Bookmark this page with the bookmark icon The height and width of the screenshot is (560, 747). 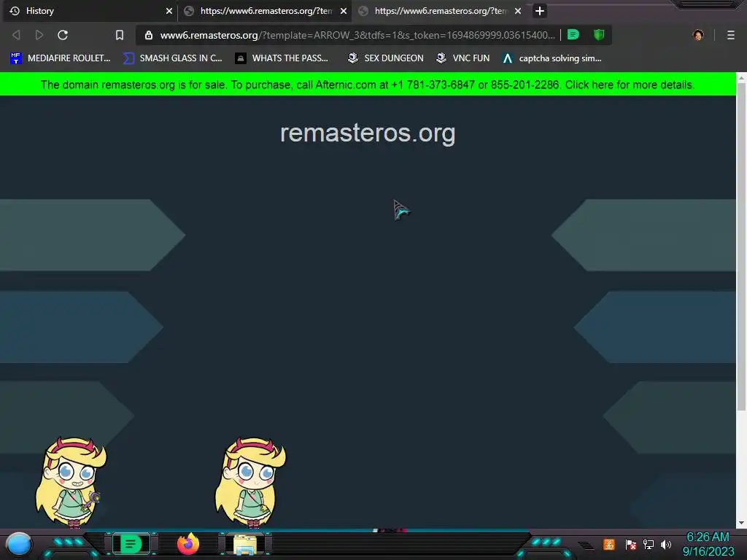[120, 35]
